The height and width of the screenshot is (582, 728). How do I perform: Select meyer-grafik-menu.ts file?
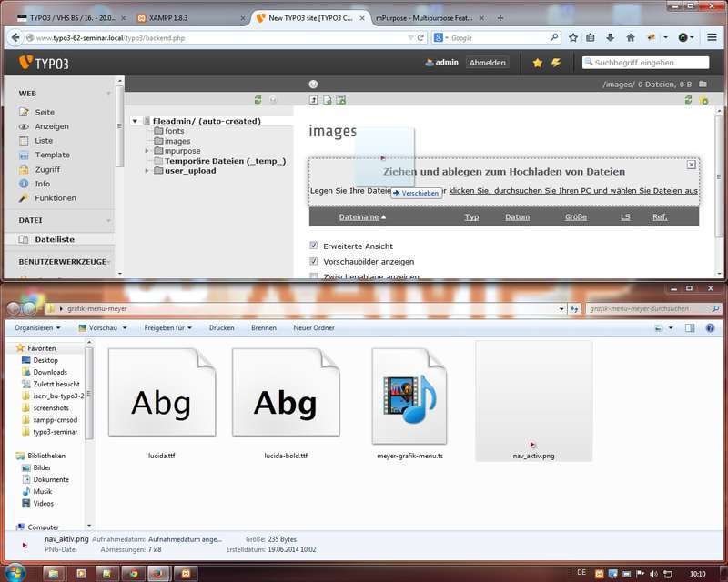pyautogui.click(x=410, y=403)
